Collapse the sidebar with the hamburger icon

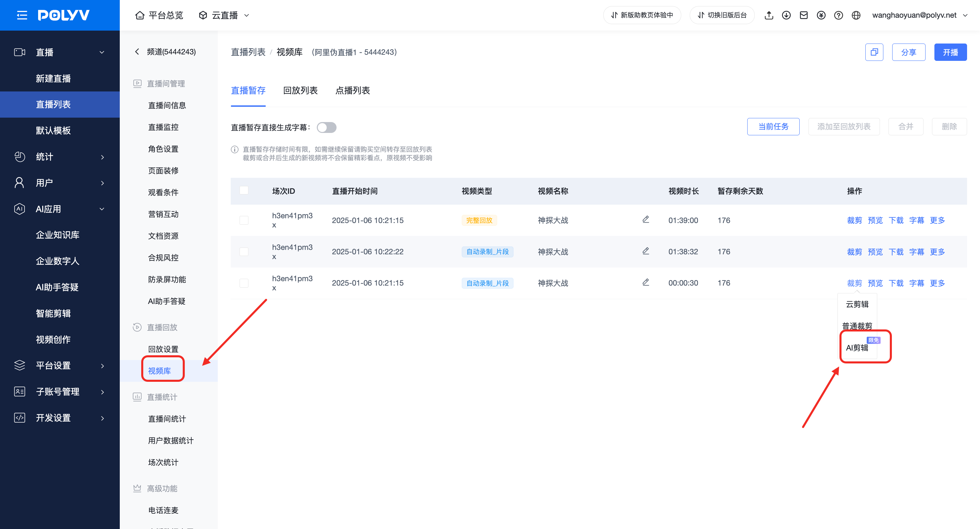[22, 15]
